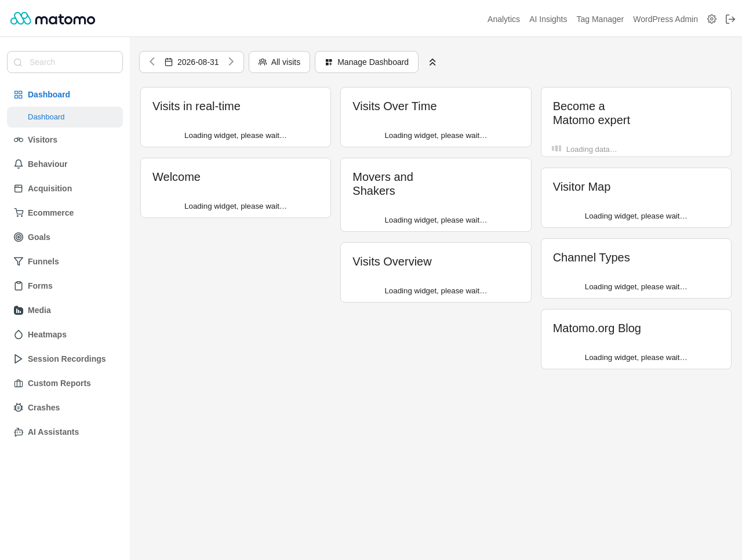Click the Forms clipboard icon
Image resolution: width=742 pixels, height=560 pixels.
click(19, 286)
